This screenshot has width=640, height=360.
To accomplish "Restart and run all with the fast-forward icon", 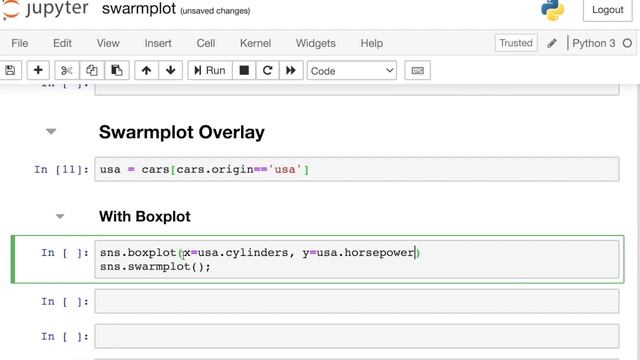I will coord(291,71).
